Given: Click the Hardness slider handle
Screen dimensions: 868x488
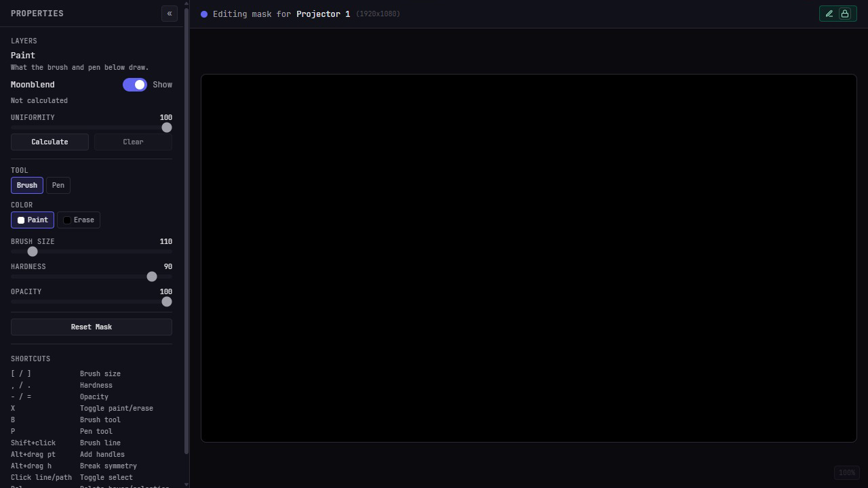Looking at the screenshot, I should [x=152, y=277].
